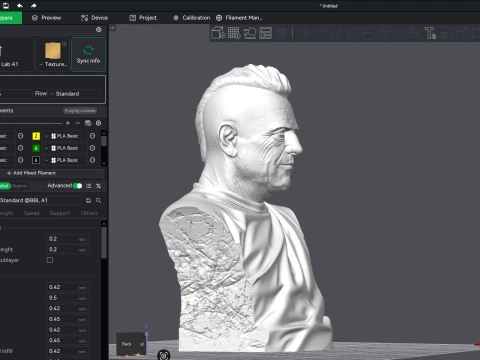
Task: Click the settings list icon beside Advanced toggle
Action: (88, 186)
